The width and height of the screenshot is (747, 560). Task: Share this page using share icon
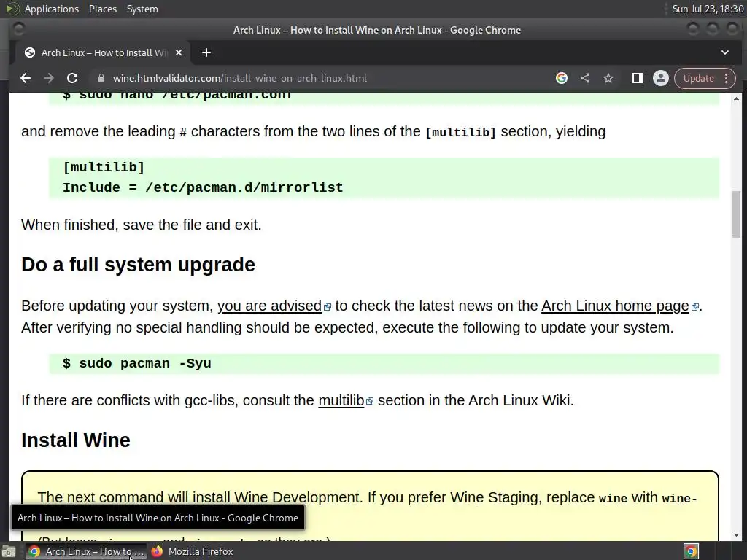pyautogui.click(x=585, y=78)
